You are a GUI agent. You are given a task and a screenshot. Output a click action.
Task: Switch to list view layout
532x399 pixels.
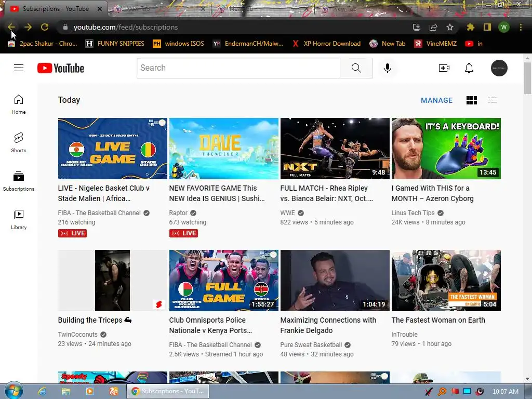tap(493, 100)
